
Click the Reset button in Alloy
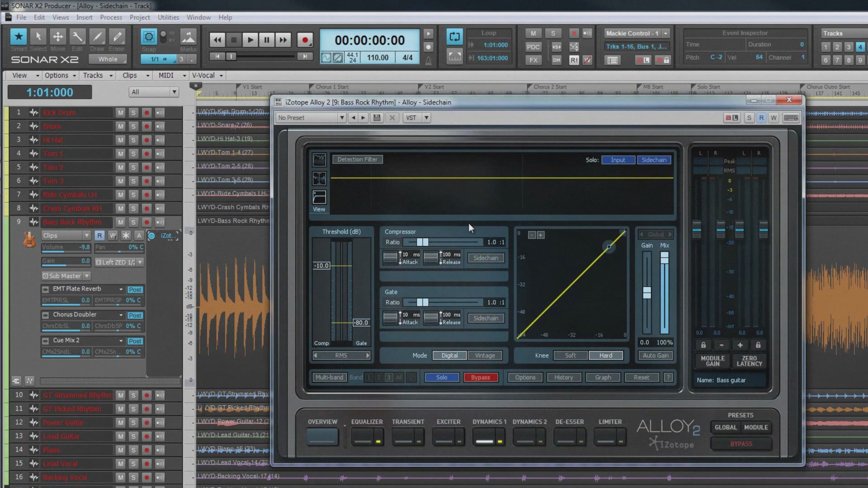tap(642, 377)
